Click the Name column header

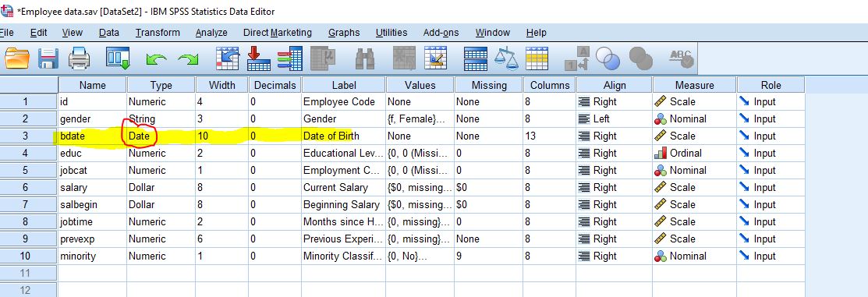pos(93,85)
